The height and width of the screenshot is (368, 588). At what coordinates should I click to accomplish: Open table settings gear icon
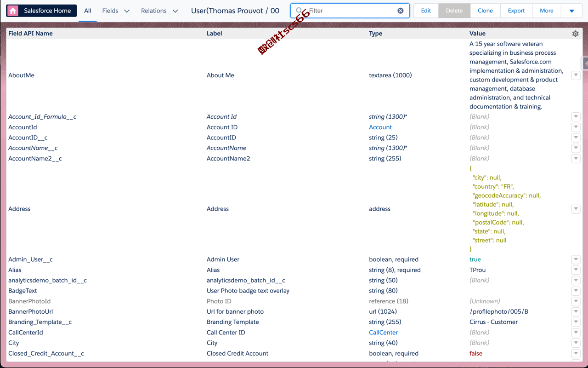575,34
